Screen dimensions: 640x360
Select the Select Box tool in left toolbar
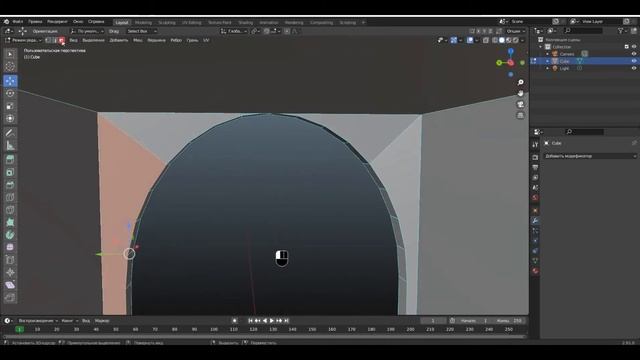pos(10,54)
